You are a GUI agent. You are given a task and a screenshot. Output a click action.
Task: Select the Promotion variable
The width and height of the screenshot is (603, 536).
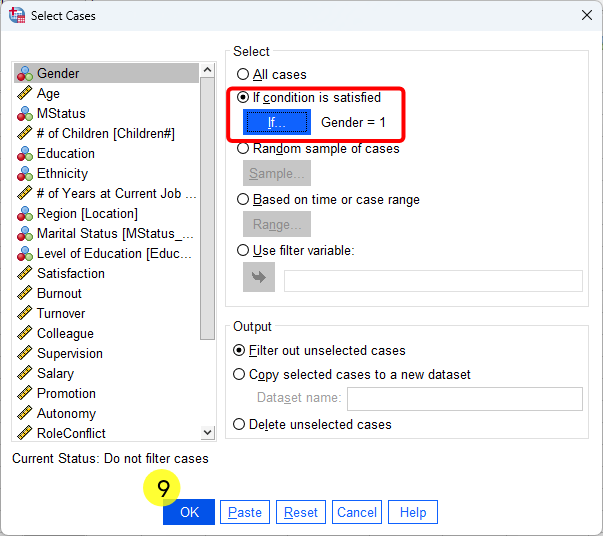click(x=106, y=393)
